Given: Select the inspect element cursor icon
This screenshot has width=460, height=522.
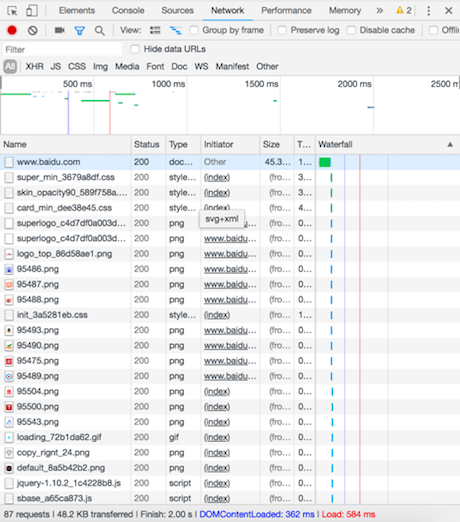Looking at the screenshot, I should click(12, 11).
